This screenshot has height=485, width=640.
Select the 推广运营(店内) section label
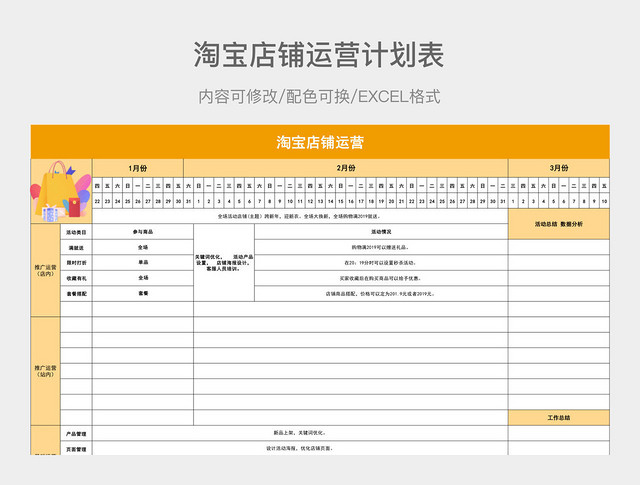[45, 270]
